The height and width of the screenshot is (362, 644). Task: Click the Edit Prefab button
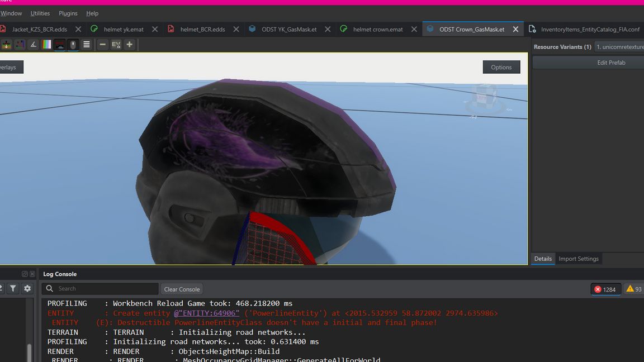[x=611, y=63]
